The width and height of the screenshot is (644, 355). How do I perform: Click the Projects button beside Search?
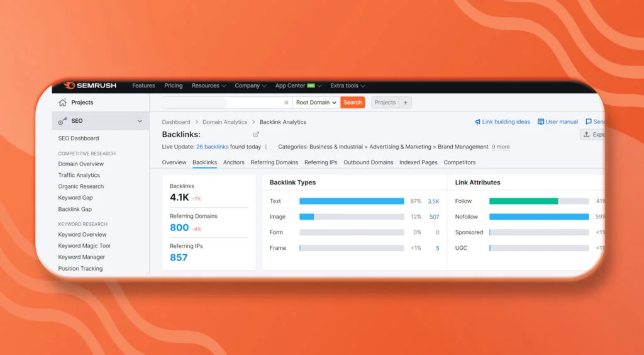pos(385,103)
